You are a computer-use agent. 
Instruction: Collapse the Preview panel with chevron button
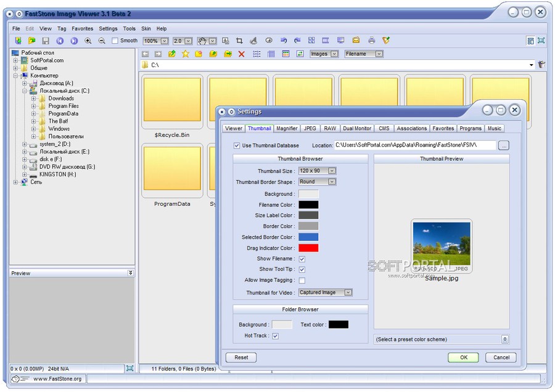[130, 273]
